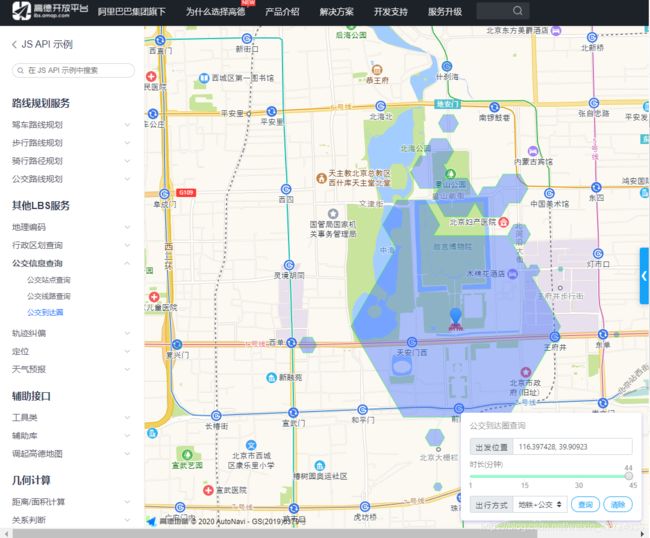This screenshot has width=650, height=538.
Task: Click the 新街口 subway station icon
Action: 247,39
